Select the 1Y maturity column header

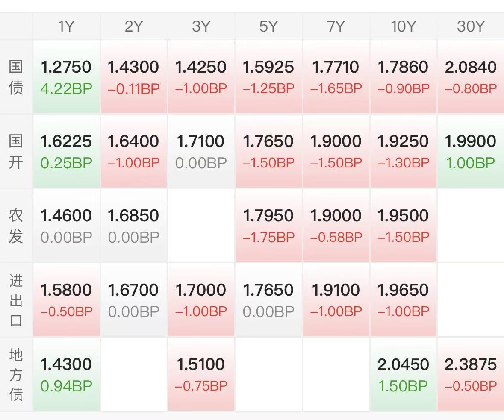pyautogui.click(x=66, y=26)
